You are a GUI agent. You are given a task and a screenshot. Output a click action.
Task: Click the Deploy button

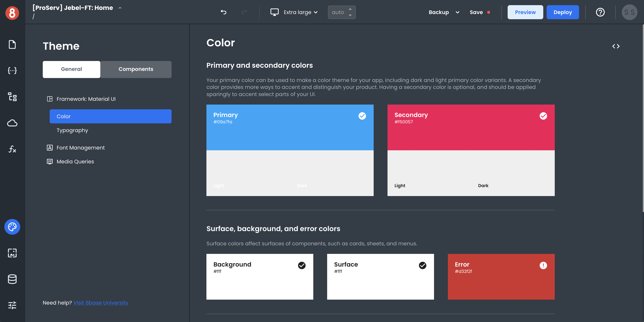pos(563,12)
